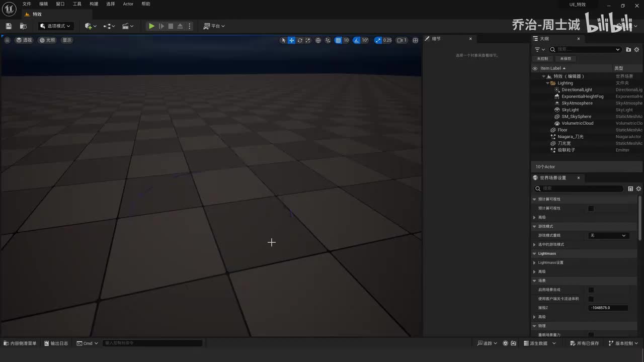Save the current level with the floppy icon

point(9,26)
